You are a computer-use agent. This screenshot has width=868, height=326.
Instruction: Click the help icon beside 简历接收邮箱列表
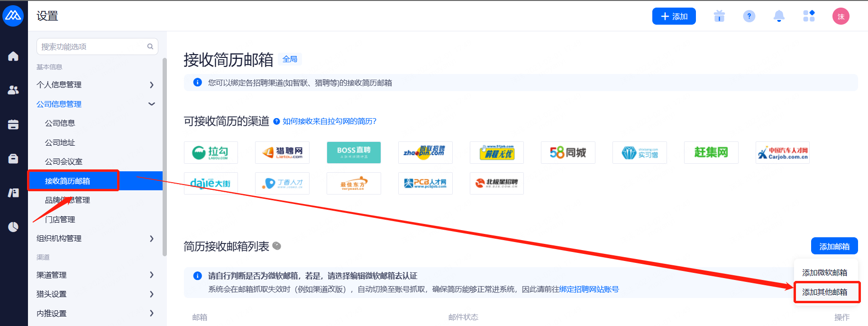(277, 246)
